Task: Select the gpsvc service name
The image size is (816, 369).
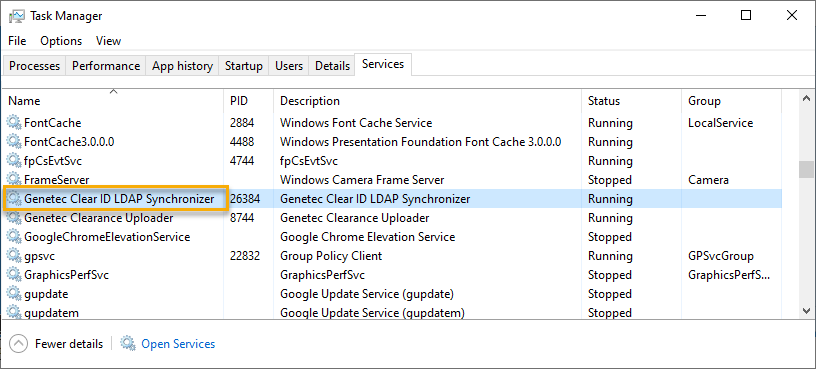Action: (x=40, y=256)
